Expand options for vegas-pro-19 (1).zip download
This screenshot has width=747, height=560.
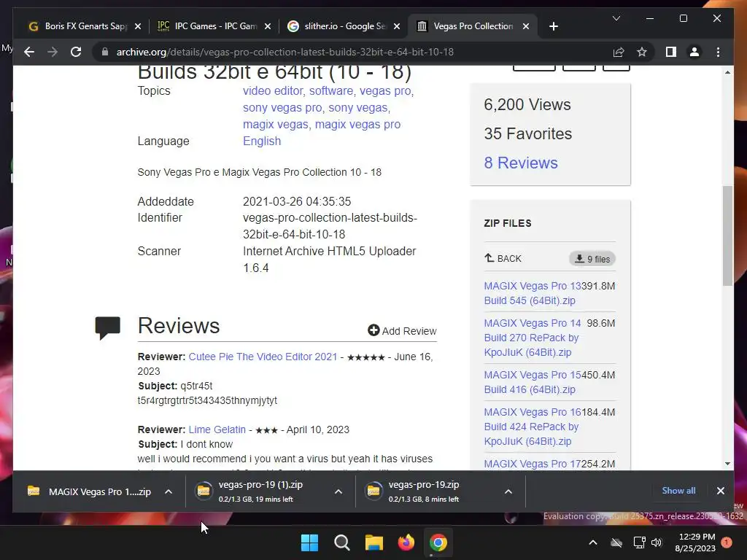(x=338, y=492)
